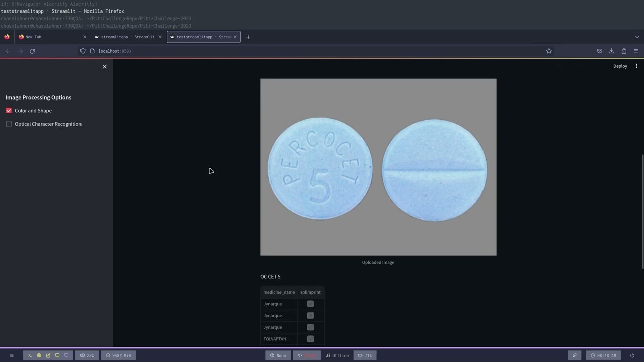644x362 pixels.
Task: Click the 08:48 AM clock
Action: (x=603, y=355)
